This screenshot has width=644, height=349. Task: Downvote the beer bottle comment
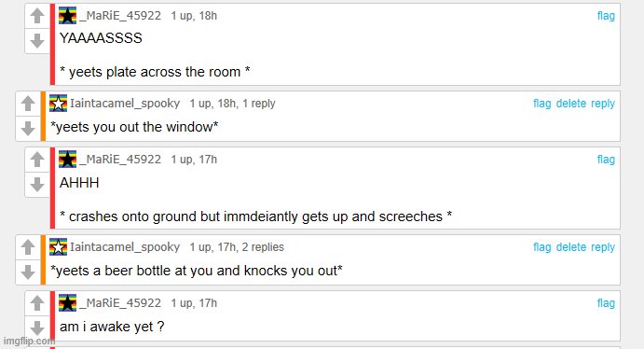[x=28, y=272]
